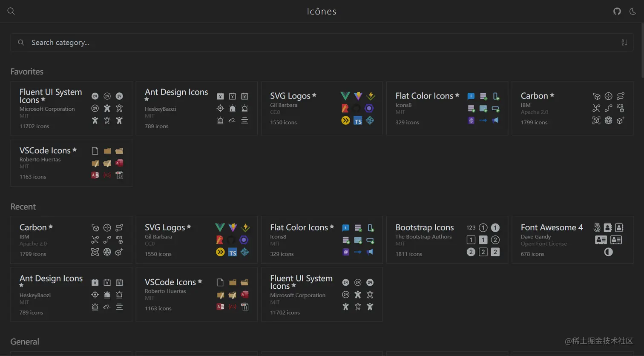Click the General section heading
This screenshot has height=356, width=644.
click(25, 342)
